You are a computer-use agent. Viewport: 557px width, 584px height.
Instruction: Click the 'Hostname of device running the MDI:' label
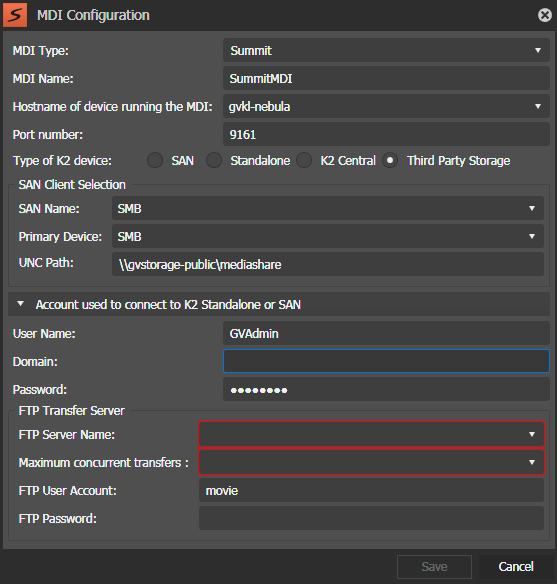tap(112, 107)
